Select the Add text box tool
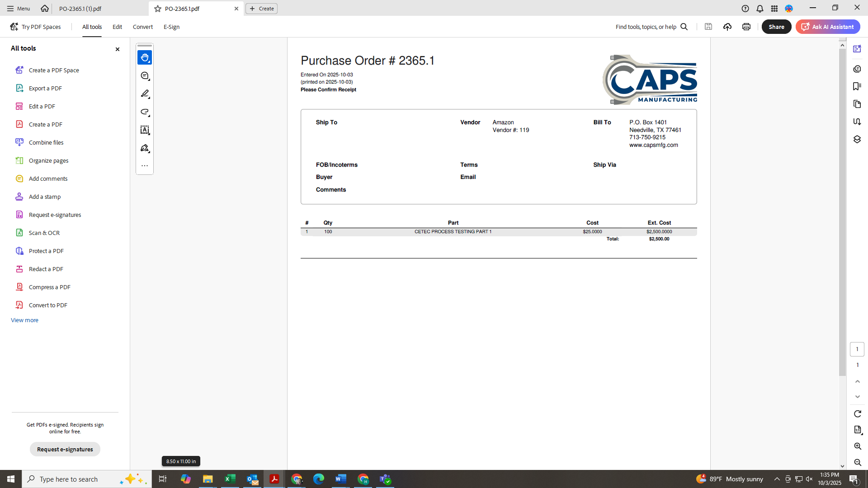The height and width of the screenshot is (488, 868). (x=145, y=130)
